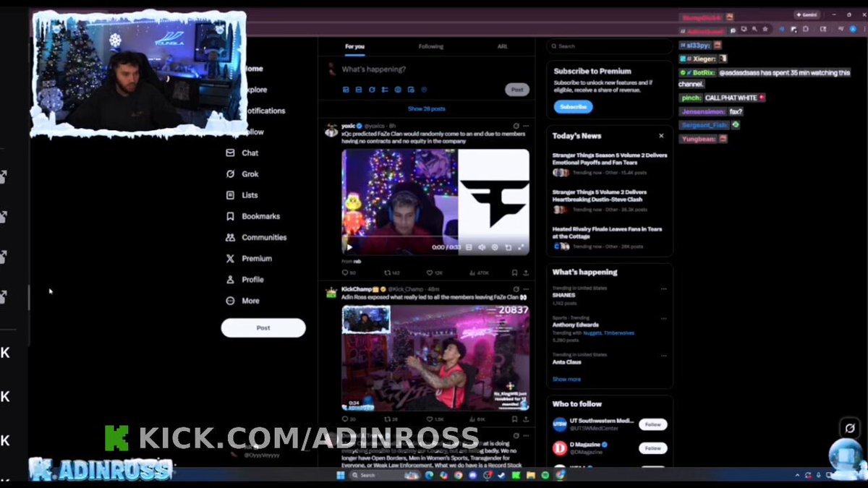The width and height of the screenshot is (868, 488).
Task: Click the X search box
Action: [x=609, y=46]
